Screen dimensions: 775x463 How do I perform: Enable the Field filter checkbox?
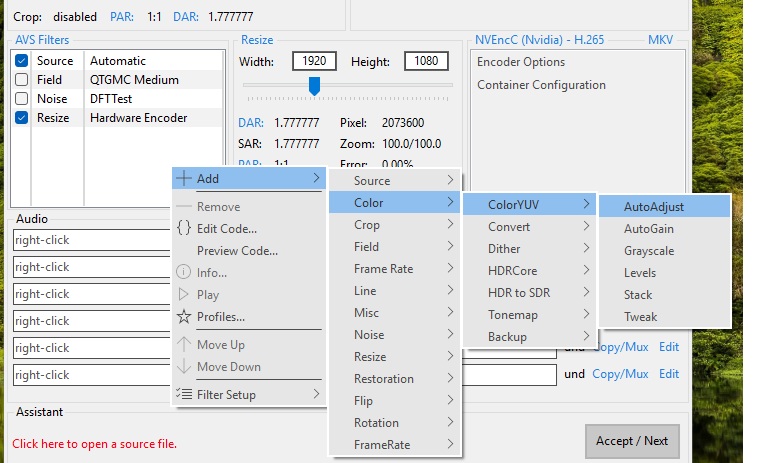tap(21, 80)
